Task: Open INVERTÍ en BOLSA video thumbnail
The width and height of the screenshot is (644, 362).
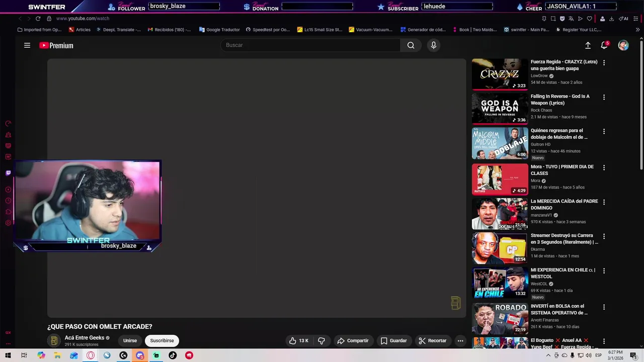Action: tap(500, 318)
